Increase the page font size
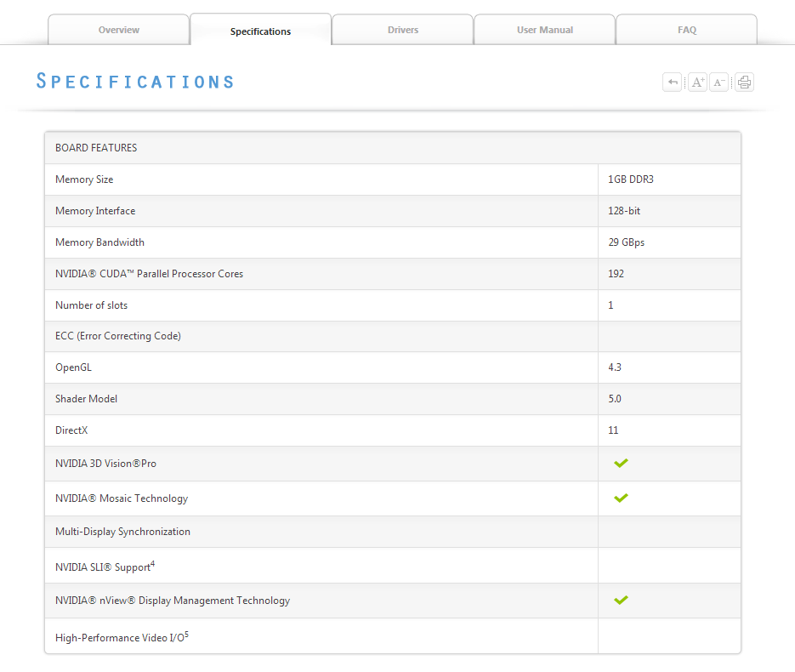The image size is (795, 672). pyautogui.click(x=697, y=83)
